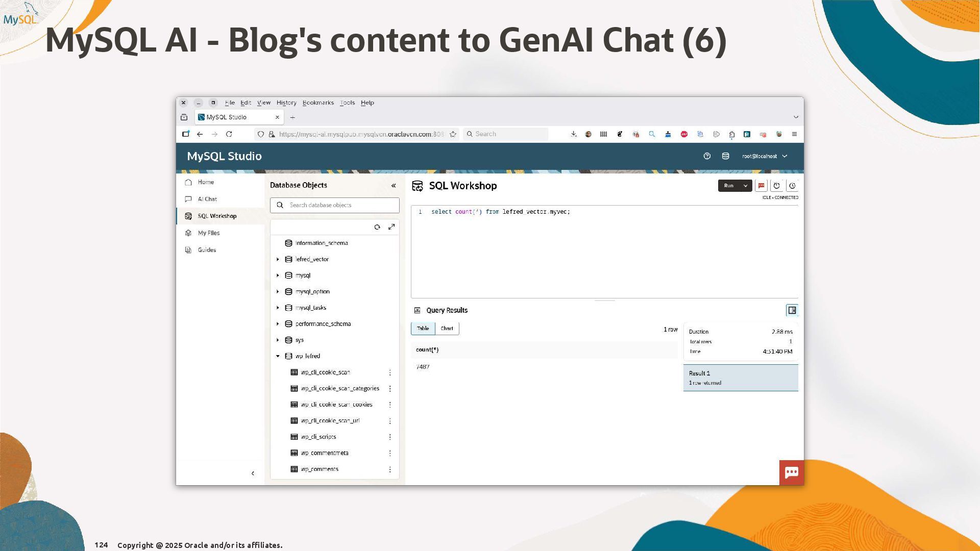
Task: Click the Search database objects field
Action: point(339,205)
